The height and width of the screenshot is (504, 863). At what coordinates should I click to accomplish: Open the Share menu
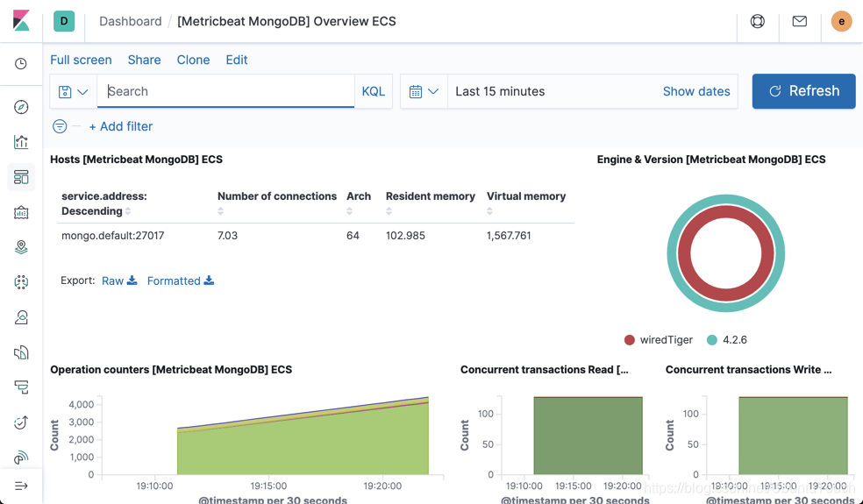pos(144,60)
